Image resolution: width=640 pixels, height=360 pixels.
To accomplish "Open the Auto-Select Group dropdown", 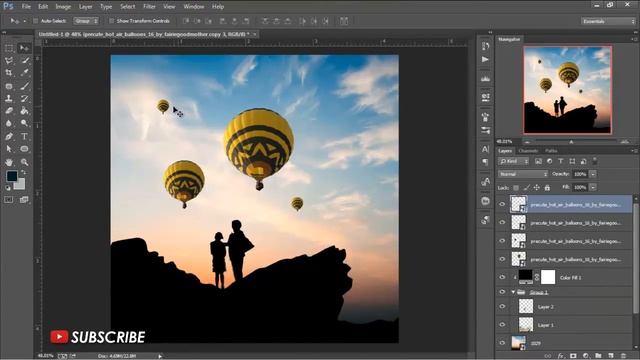I will click(86, 21).
